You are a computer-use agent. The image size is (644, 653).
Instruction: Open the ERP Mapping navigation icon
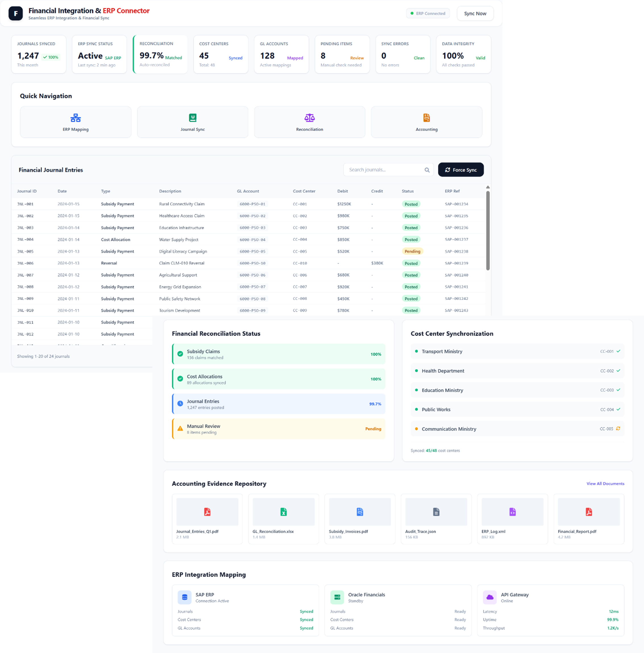point(75,118)
